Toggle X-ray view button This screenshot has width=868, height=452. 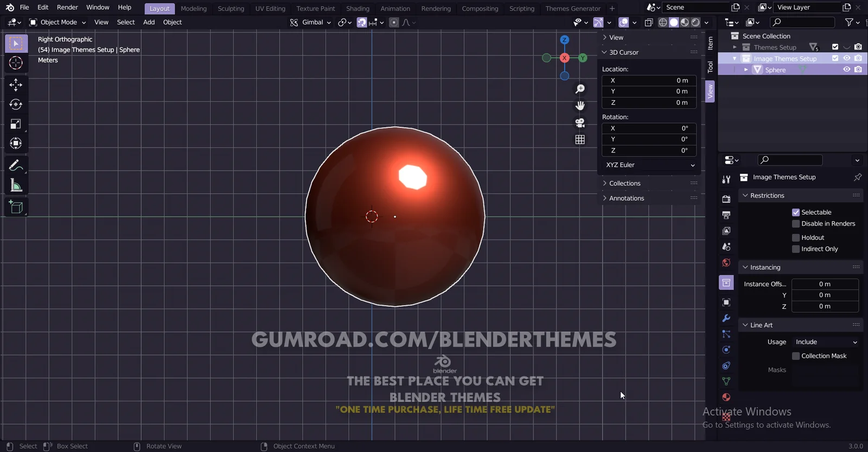click(x=649, y=22)
